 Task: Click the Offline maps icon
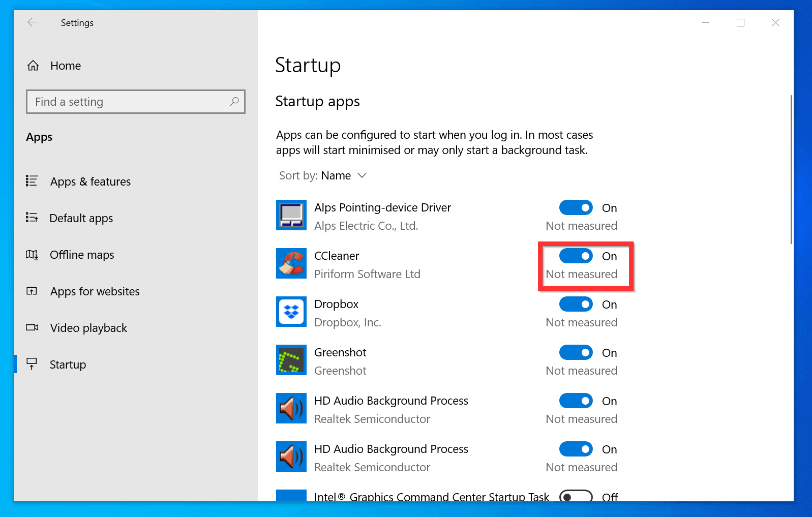[32, 254]
